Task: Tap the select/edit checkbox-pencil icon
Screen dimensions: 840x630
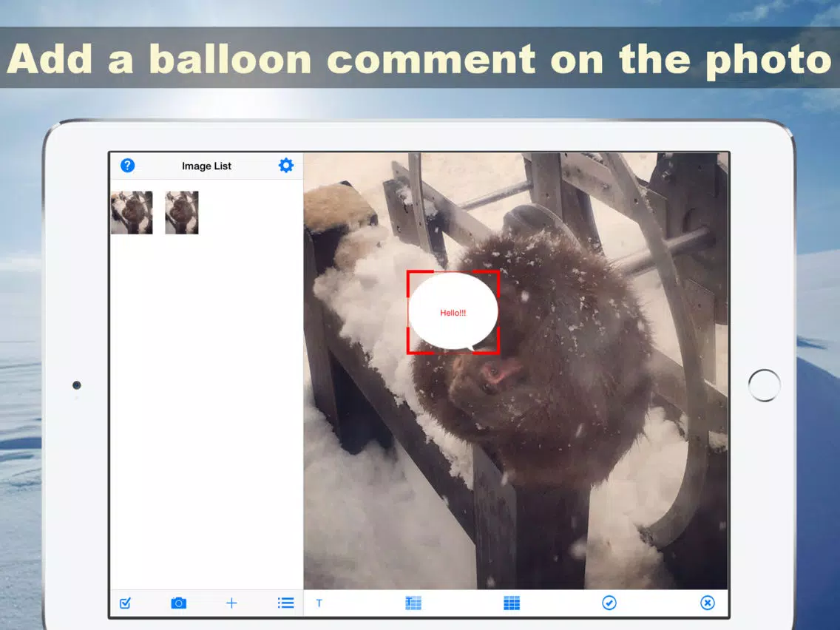Action: tap(126, 603)
